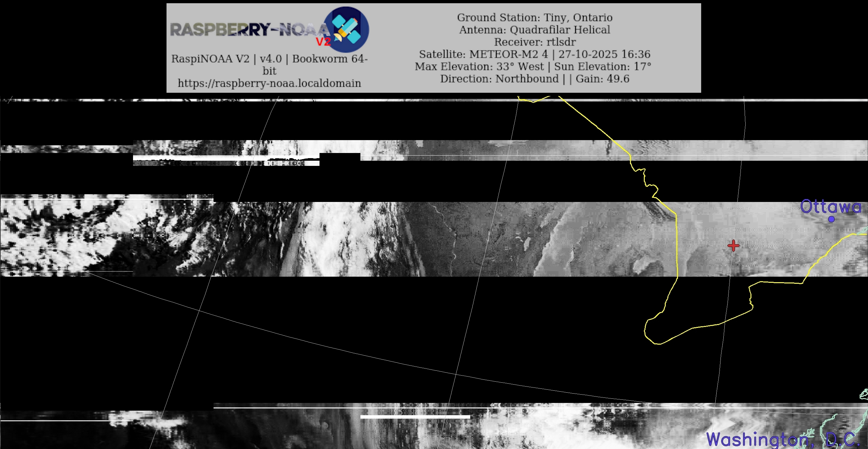Click the Receiver: rtlsdr text
The height and width of the screenshot is (449, 868).
point(534,42)
